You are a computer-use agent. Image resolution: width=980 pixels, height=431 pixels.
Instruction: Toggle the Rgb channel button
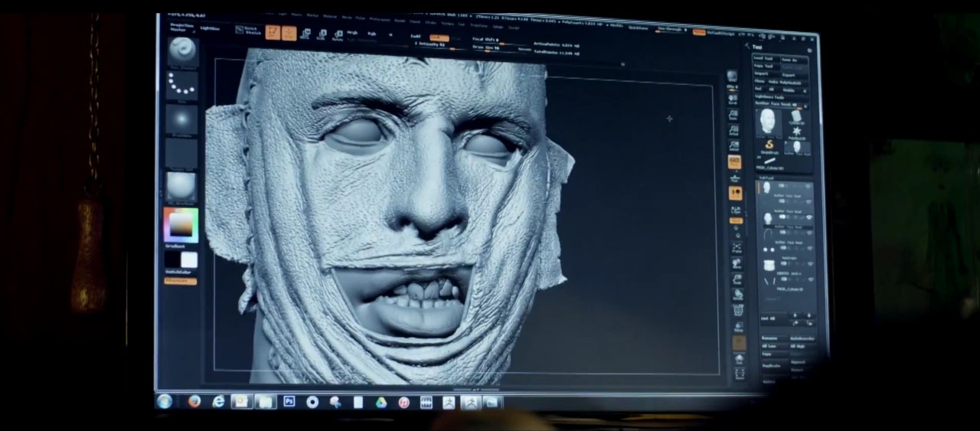[x=372, y=34]
